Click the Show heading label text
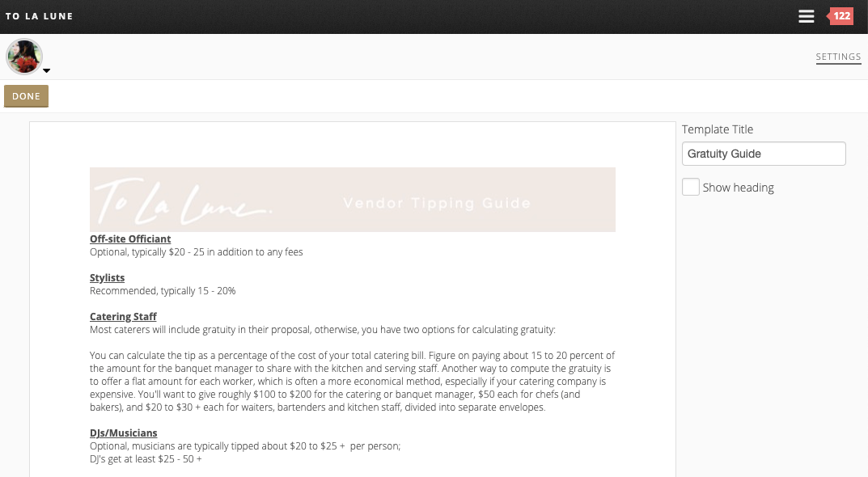868x477 pixels. (x=738, y=188)
